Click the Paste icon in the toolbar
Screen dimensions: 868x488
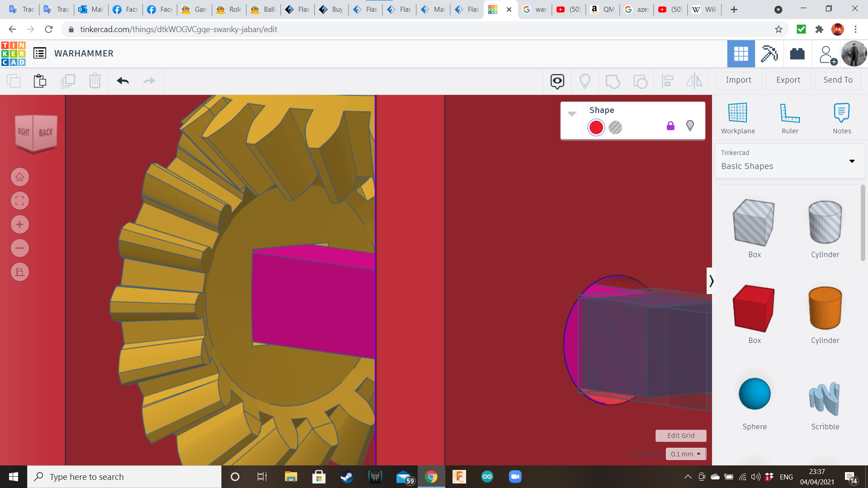40,81
